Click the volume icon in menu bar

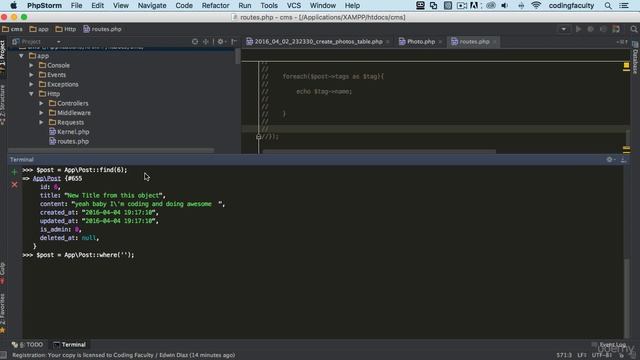tap(504, 6)
